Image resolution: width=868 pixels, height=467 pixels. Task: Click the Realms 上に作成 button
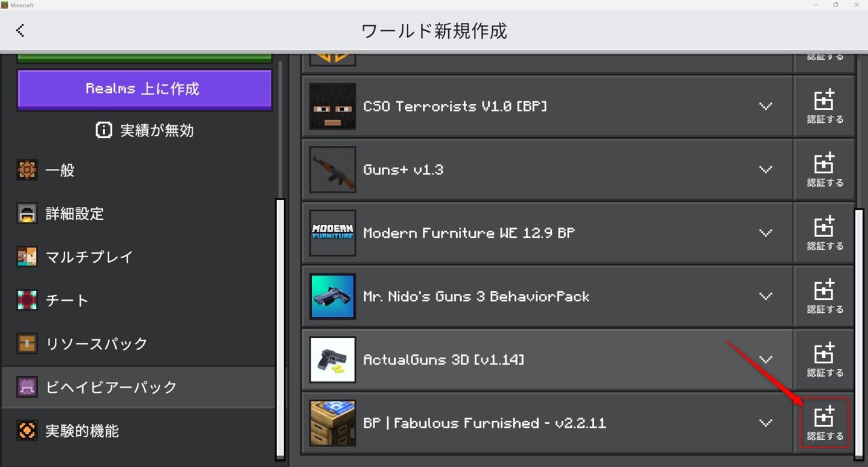coord(144,89)
